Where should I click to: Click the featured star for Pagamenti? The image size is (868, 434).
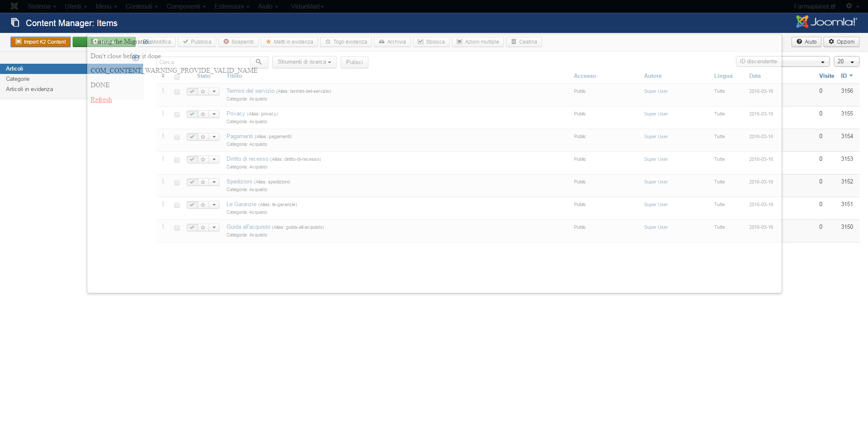[x=203, y=137]
